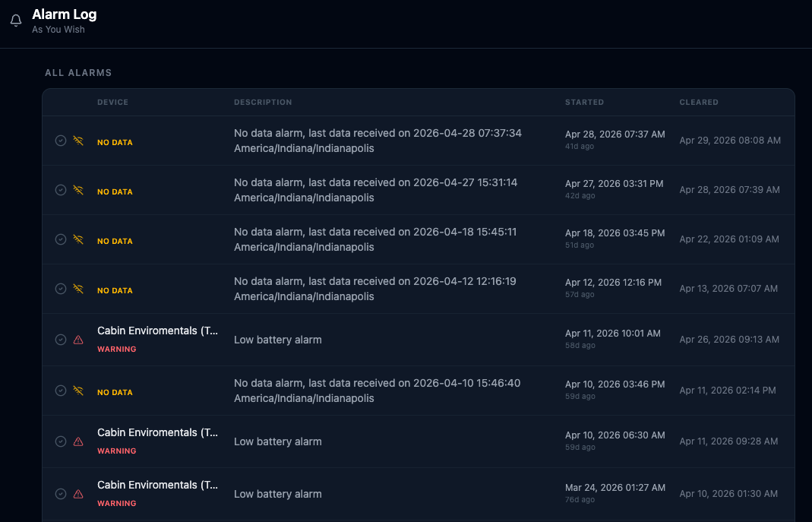
Task: Click started time Apr 18, 2026 03:45 PM
Action: 615,233
